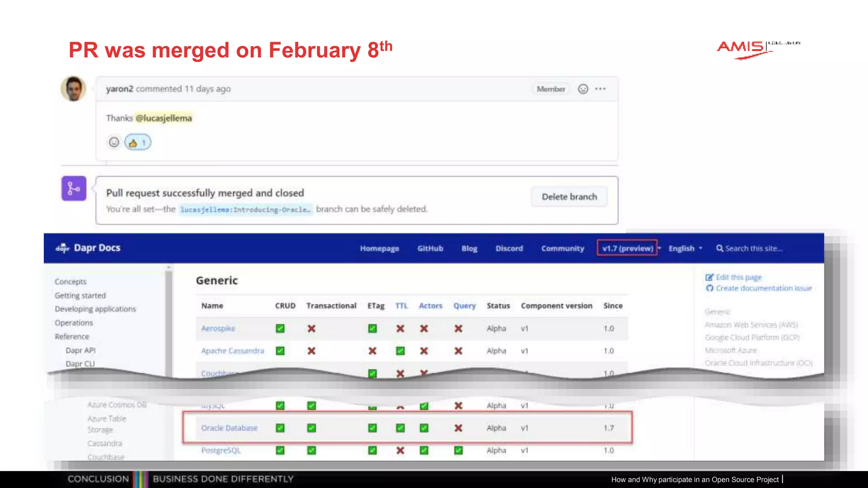Open Cassandra in docs sidebar
This screenshot has width=868, height=488.
(x=105, y=444)
